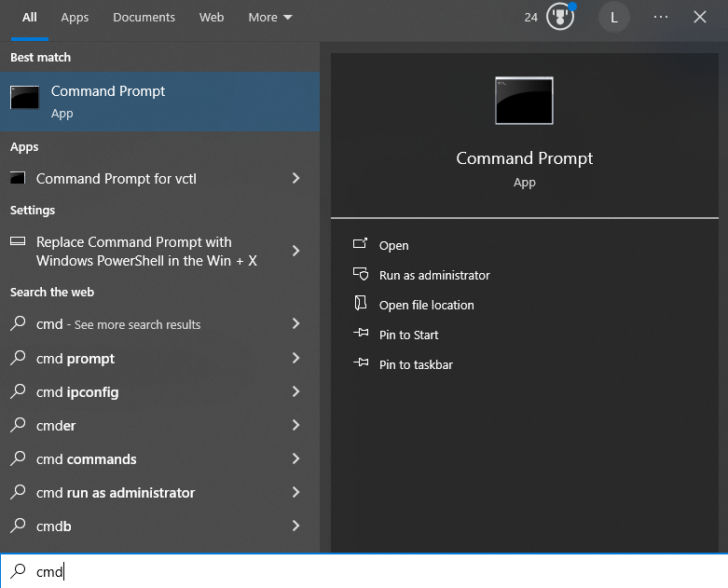Open the three-dot options menu
The width and height of the screenshot is (728, 588).
(x=661, y=17)
